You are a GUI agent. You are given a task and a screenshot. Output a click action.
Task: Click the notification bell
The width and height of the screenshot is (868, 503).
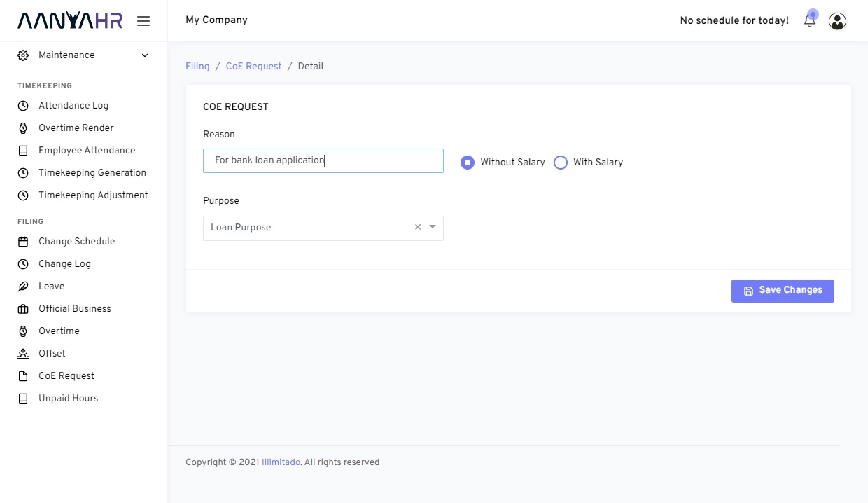coord(809,20)
